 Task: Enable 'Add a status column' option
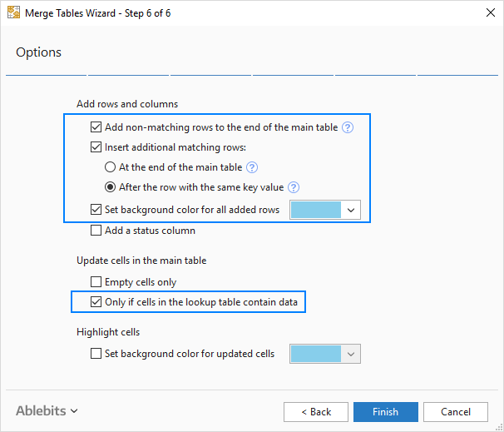pos(96,230)
